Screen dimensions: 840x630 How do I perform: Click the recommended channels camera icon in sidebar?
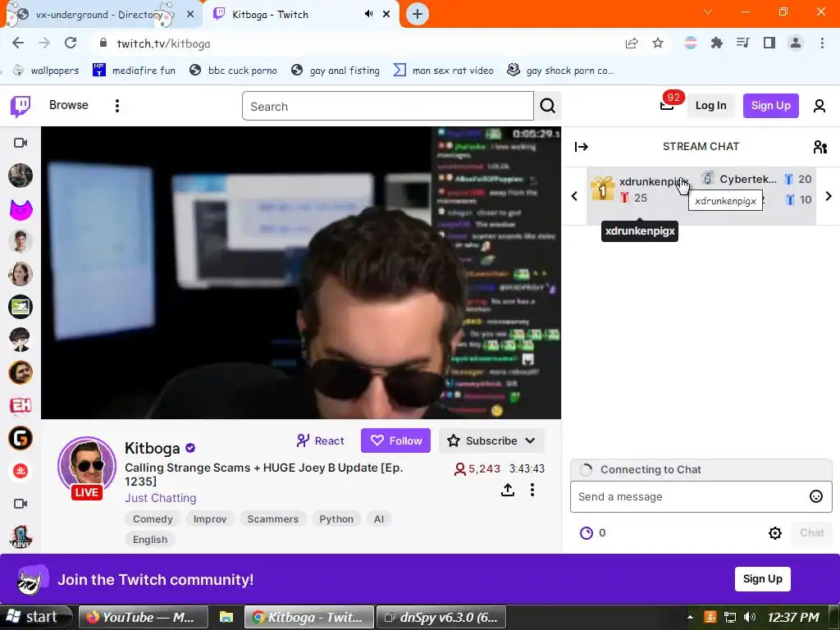coord(21,504)
